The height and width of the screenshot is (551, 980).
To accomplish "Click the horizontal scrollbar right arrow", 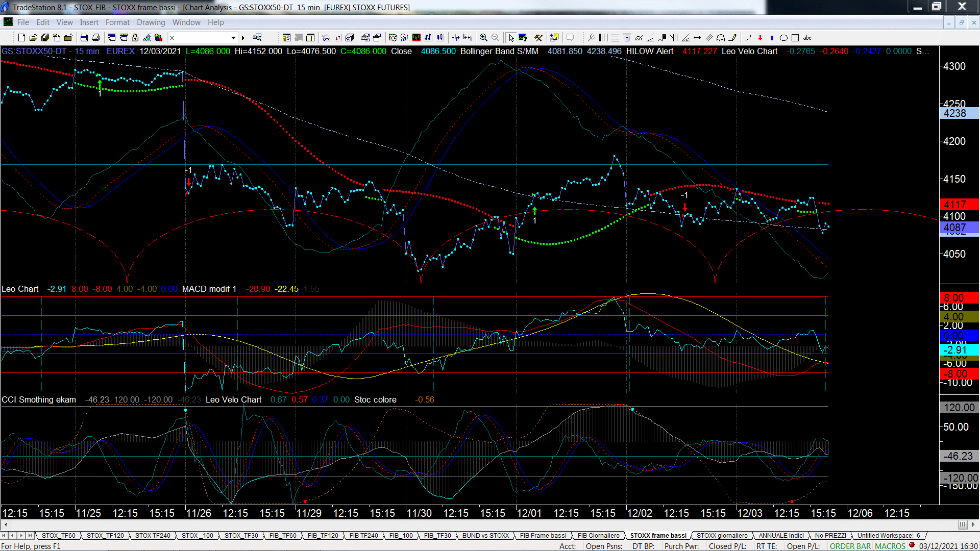I will coord(973,525).
